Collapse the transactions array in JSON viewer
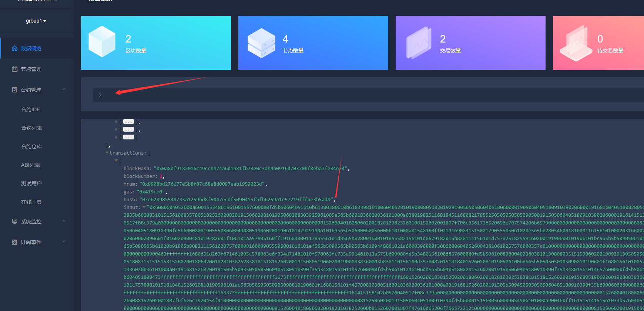 pos(107,153)
